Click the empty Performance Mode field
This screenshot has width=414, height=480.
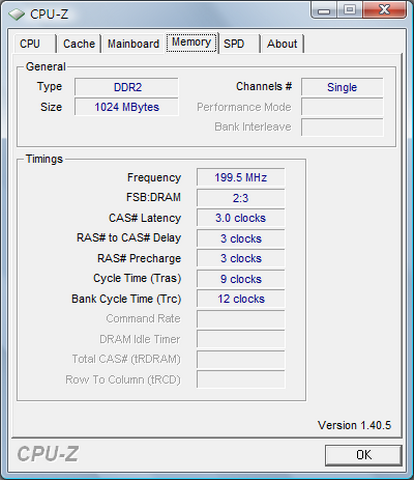(342, 107)
